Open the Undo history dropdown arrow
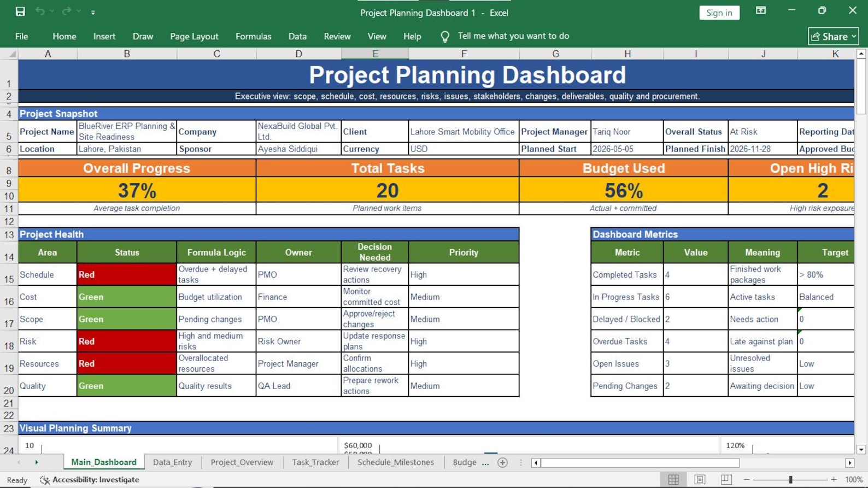The image size is (868, 488). (52, 11)
